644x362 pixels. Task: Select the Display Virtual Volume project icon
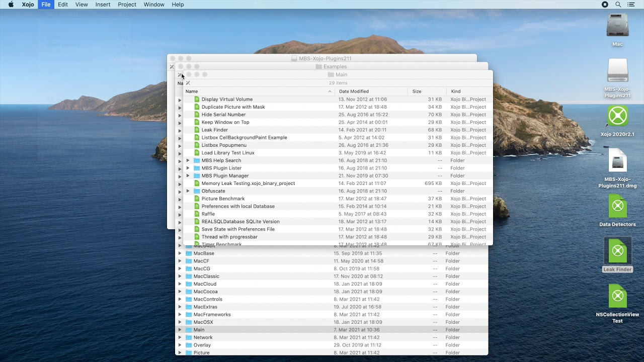(197, 100)
